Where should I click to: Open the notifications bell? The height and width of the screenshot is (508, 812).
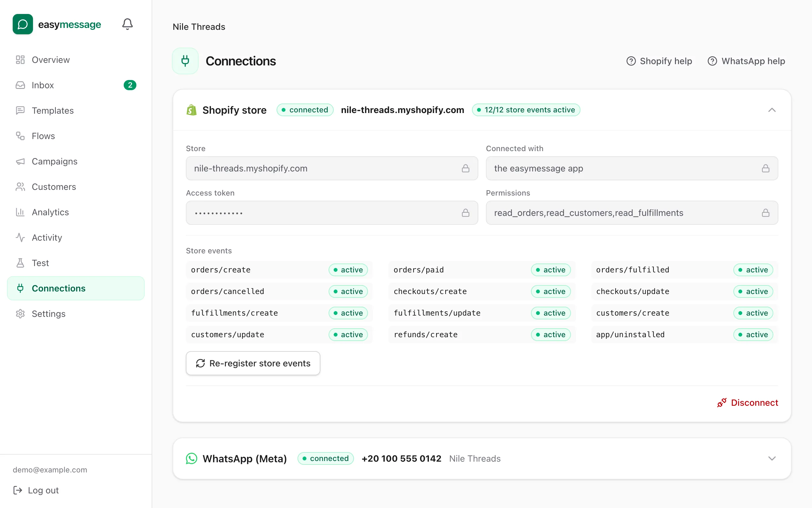tap(127, 24)
